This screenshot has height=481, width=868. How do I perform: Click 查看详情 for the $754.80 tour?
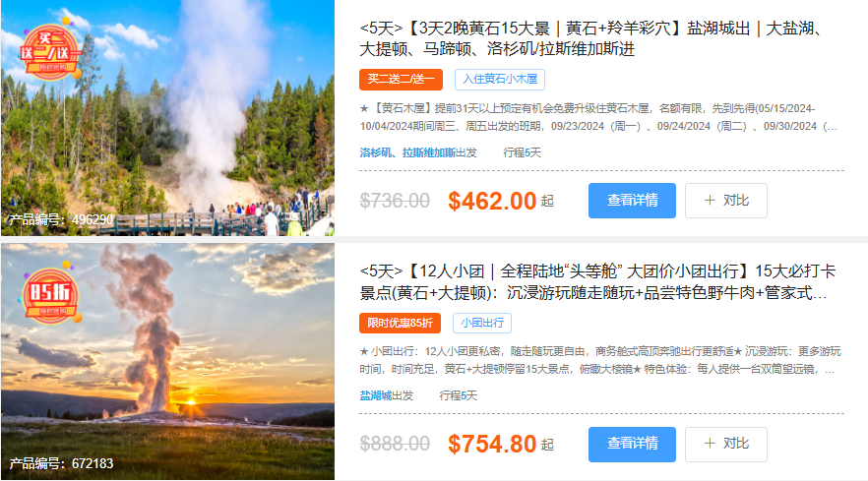pyautogui.click(x=632, y=444)
